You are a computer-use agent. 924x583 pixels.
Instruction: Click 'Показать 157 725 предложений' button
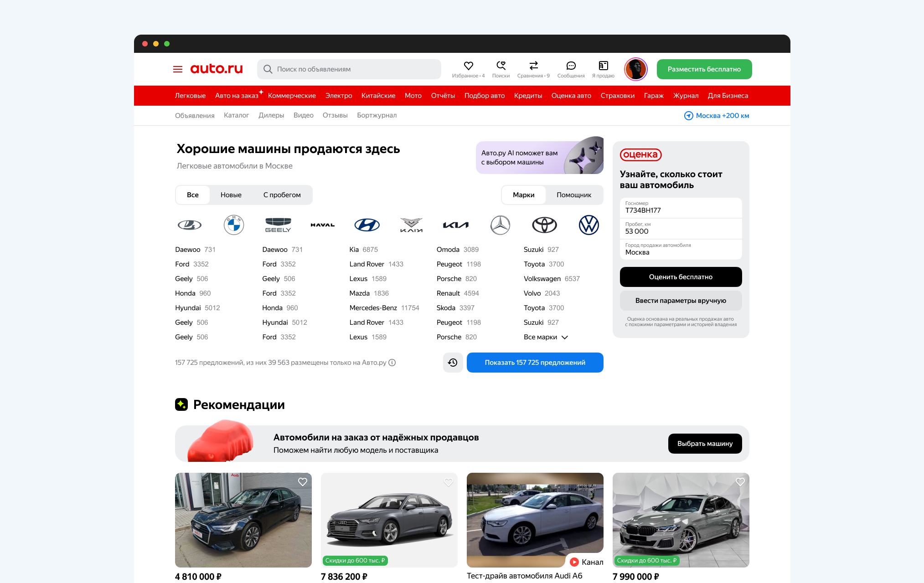point(535,363)
